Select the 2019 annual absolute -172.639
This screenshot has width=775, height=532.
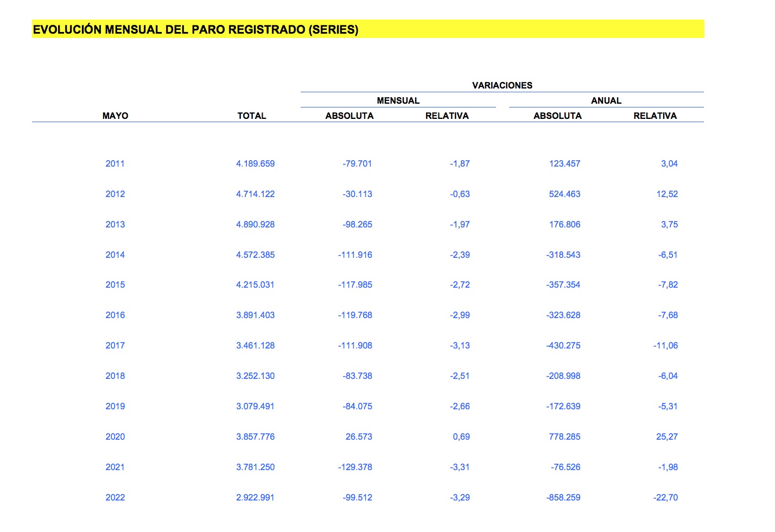[563, 406]
